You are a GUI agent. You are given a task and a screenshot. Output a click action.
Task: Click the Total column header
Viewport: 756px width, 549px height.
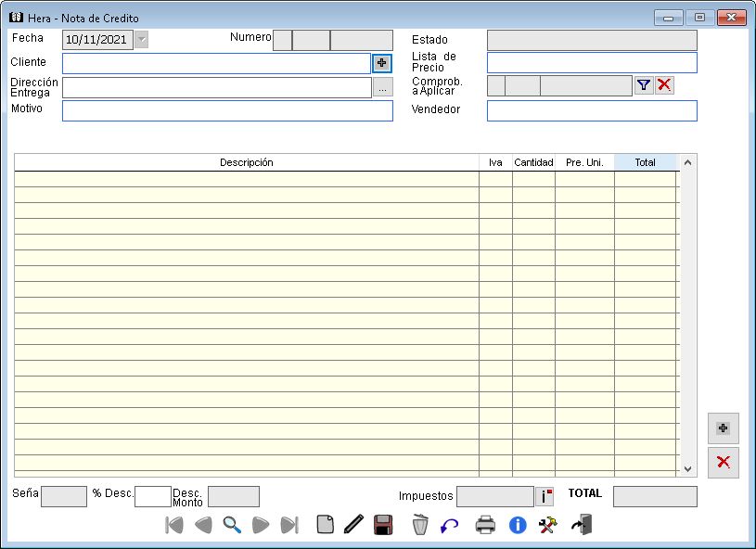click(x=645, y=162)
